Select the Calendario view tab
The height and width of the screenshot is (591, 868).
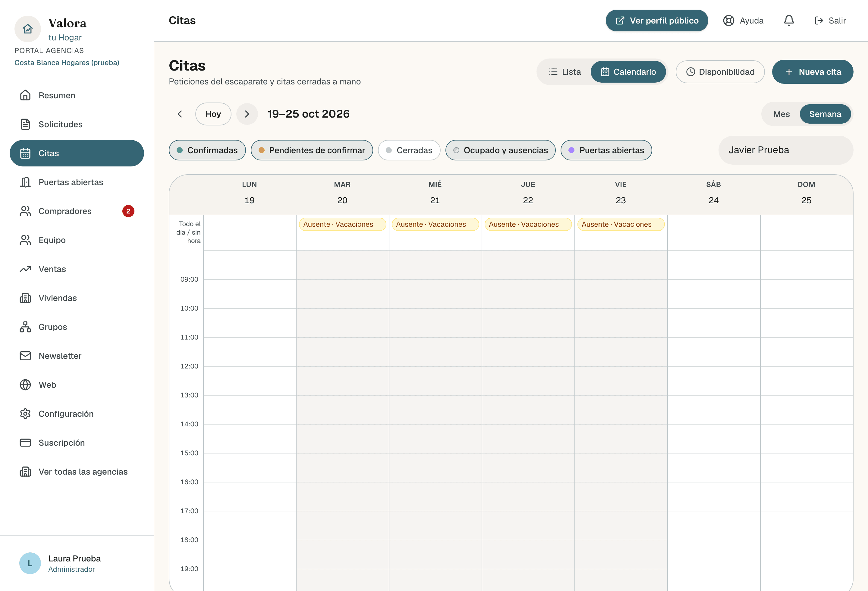point(628,72)
